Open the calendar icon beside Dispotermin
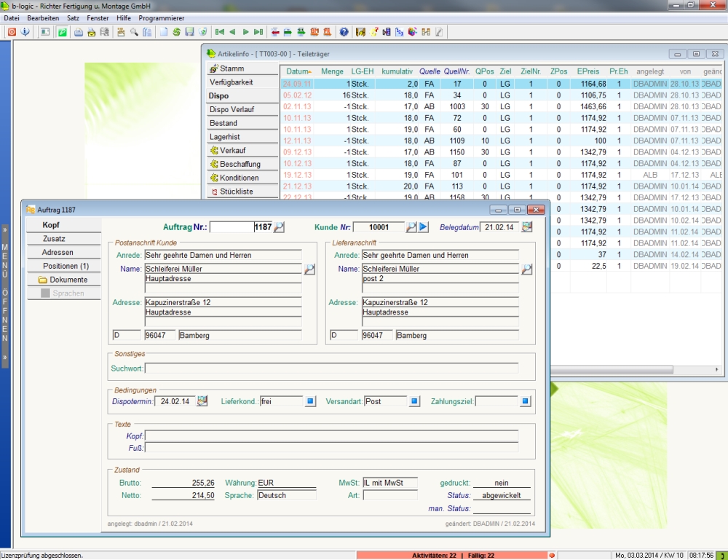Screen dimensions: 728x560 point(202,401)
